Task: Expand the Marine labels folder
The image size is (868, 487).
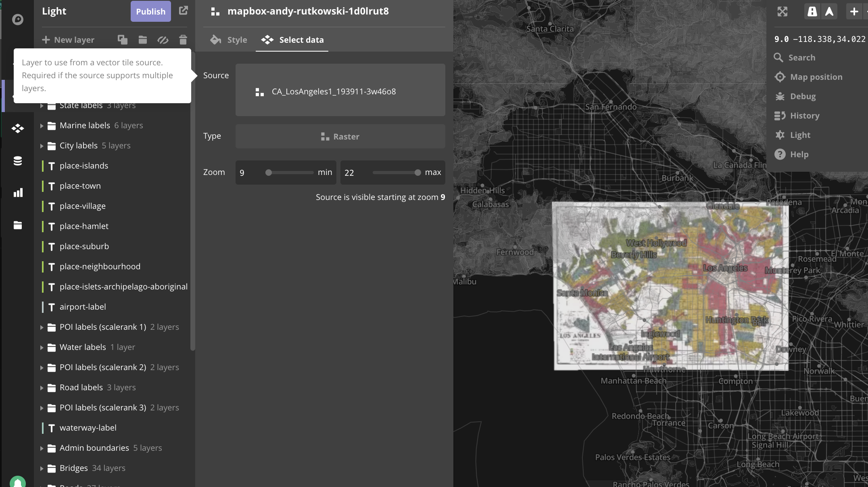Action: coord(42,125)
